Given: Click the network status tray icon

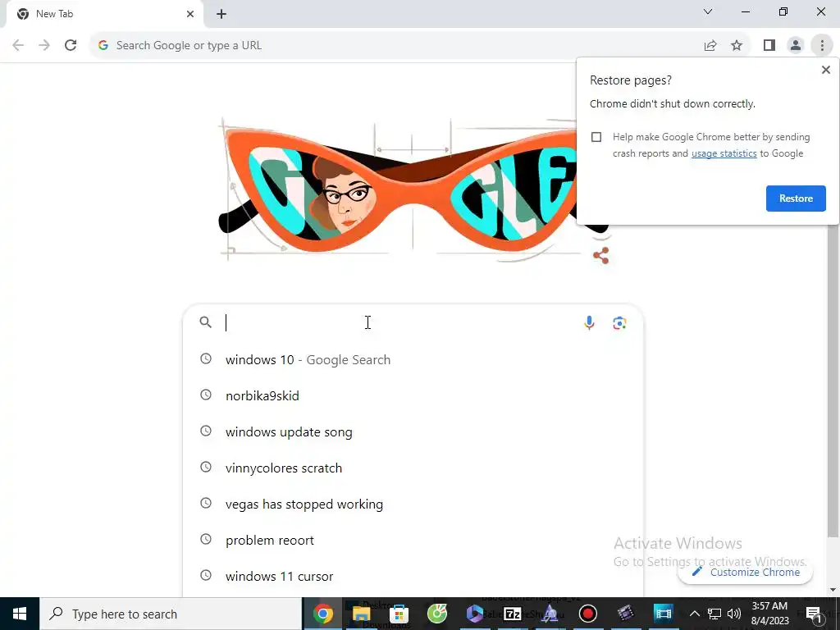Looking at the screenshot, I should tap(714, 614).
